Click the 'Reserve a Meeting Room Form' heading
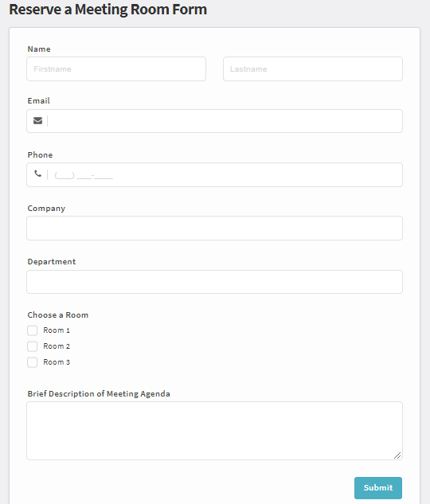The height and width of the screenshot is (504, 430). [x=108, y=10]
